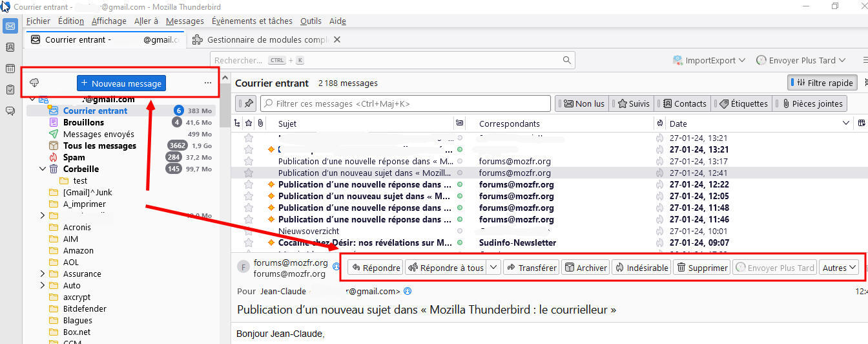Click the get messages cloud icon
The width and height of the screenshot is (868, 344).
click(x=35, y=83)
